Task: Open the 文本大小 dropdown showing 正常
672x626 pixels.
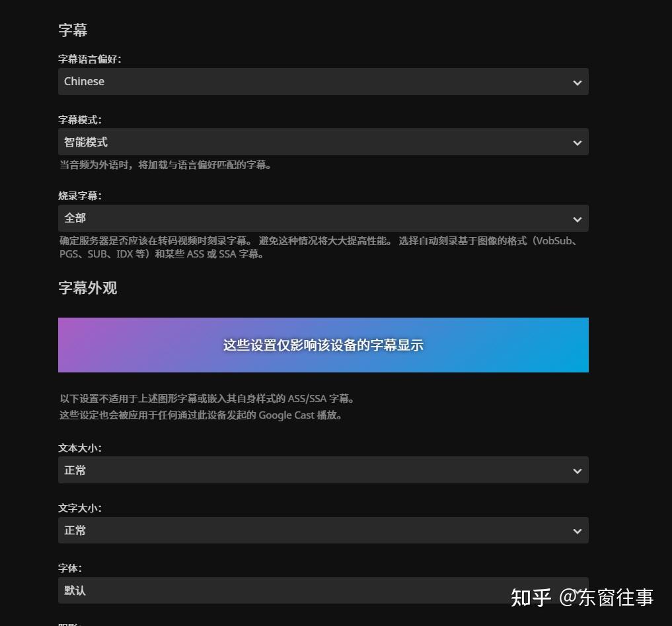Action: tap(323, 470)
